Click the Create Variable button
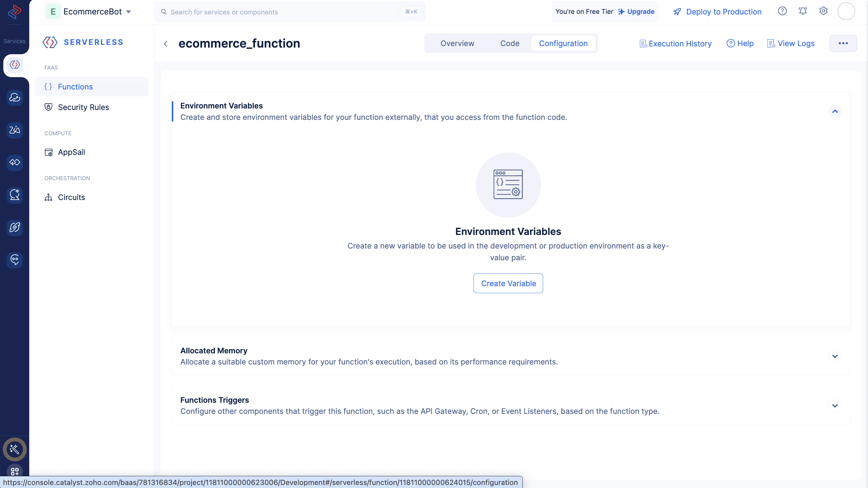 [x=508, y=283]
